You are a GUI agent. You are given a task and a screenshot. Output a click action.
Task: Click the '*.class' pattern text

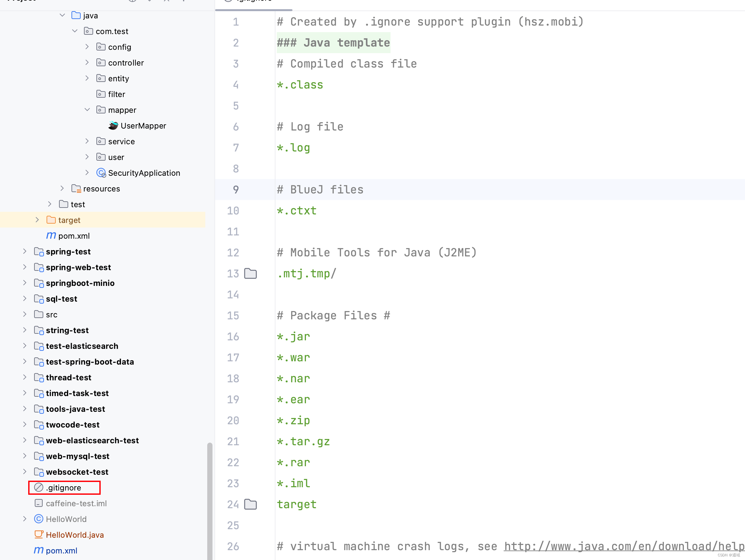coord(300,85)
